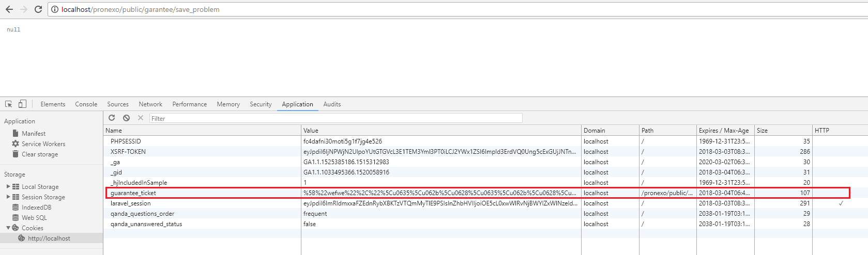Click the browser back arrow
868x255 pixels.
point(9,9)
